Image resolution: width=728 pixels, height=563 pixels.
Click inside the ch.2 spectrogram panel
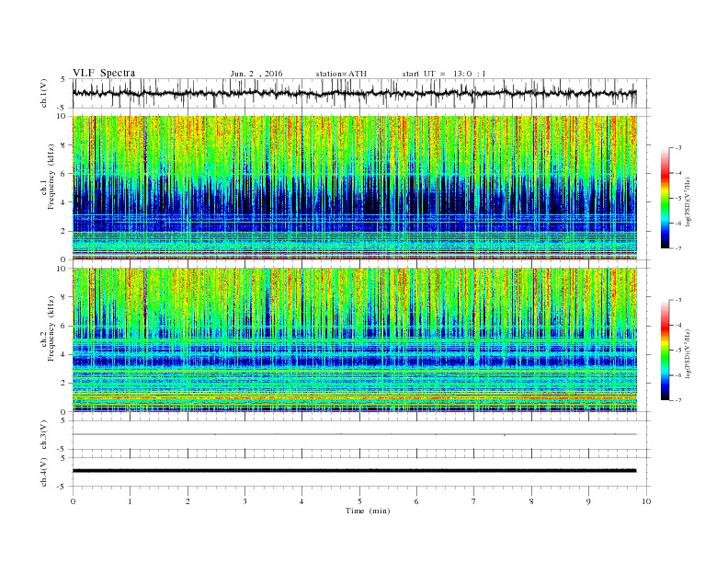355,339
